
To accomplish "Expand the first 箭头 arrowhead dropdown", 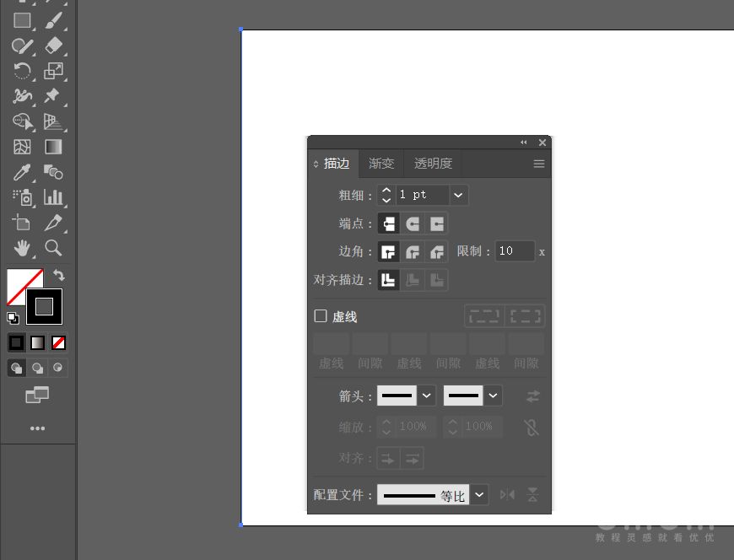I will [x=427, y=396].
